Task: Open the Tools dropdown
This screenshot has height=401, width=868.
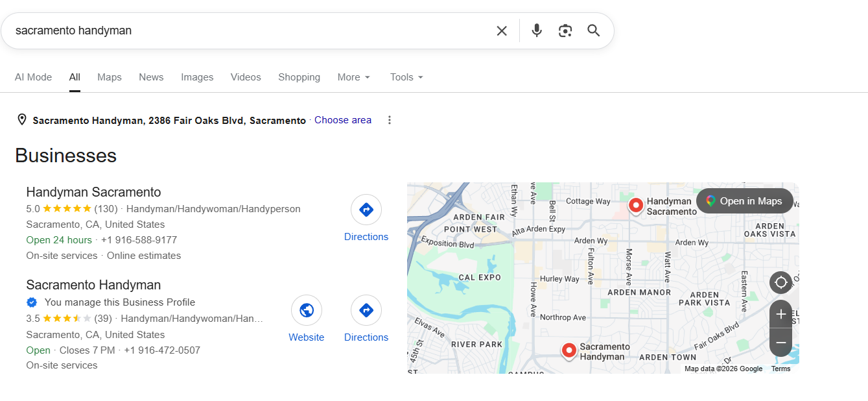Action: [406, 77]
